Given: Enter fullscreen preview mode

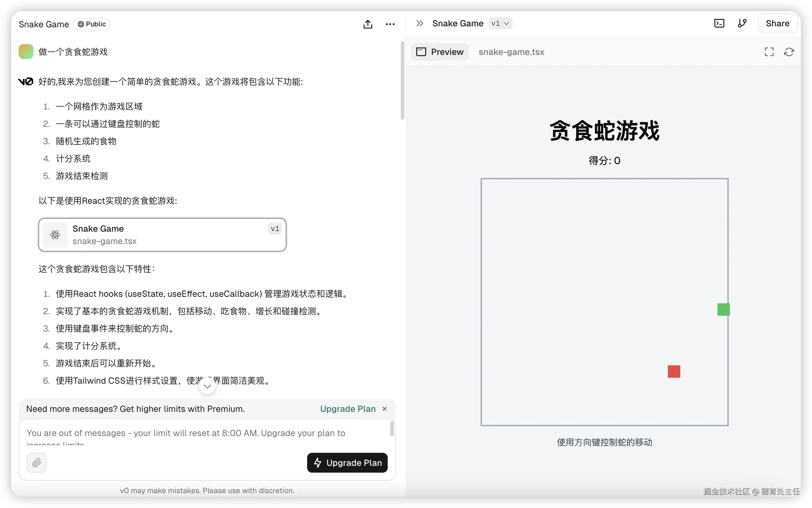Looking at the screenshot, I should [x=769, y=52].
